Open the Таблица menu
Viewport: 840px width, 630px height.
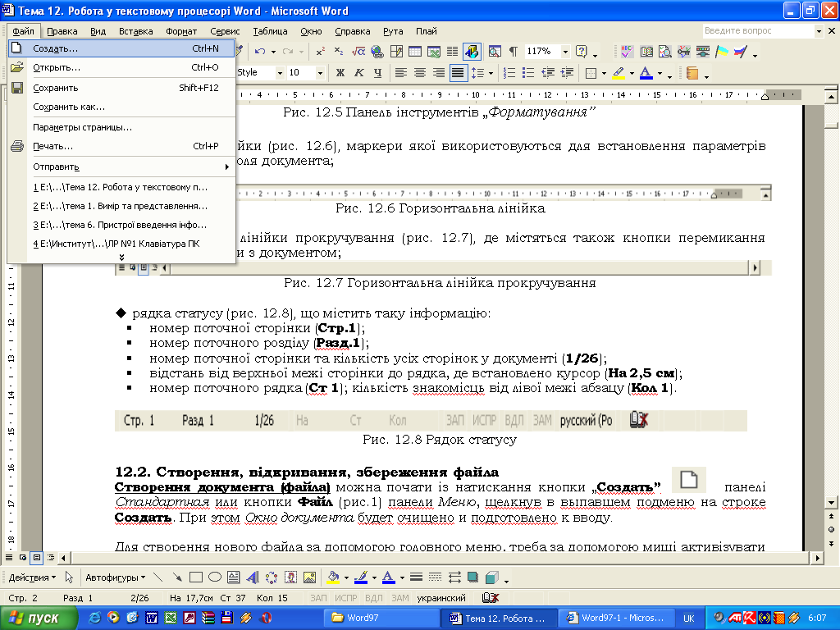270,31
